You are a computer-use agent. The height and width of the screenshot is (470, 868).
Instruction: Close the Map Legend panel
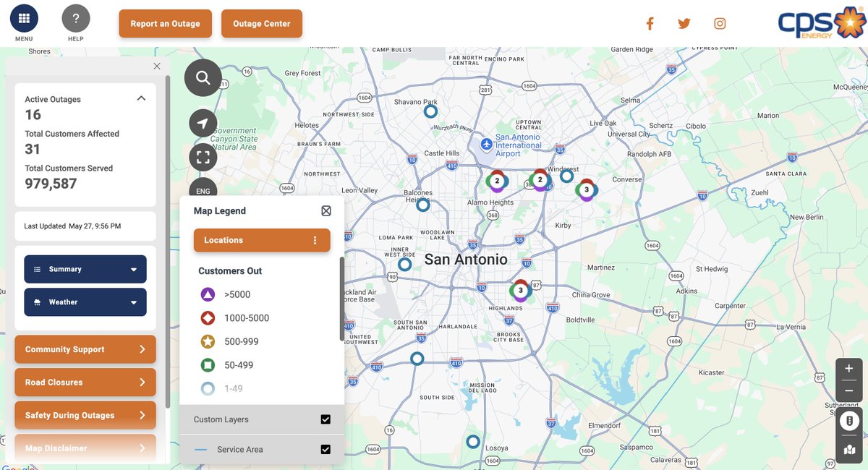(x=326, y=211)
